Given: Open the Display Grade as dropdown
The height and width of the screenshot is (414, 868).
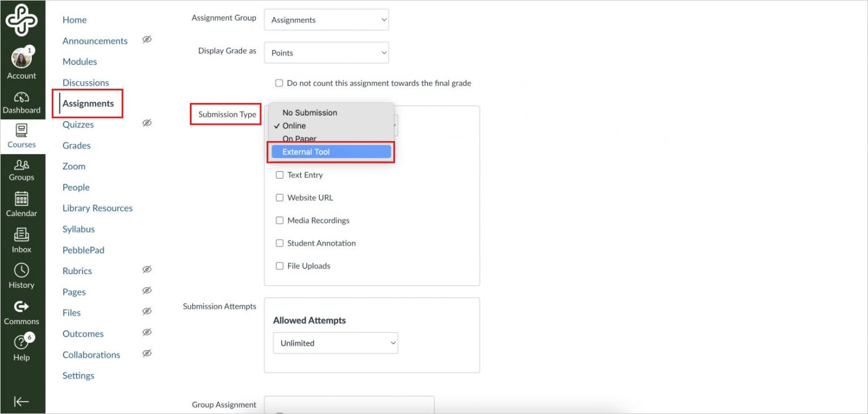Looking at the screenshot, I should pyautogui.click(x=326, y=52).
